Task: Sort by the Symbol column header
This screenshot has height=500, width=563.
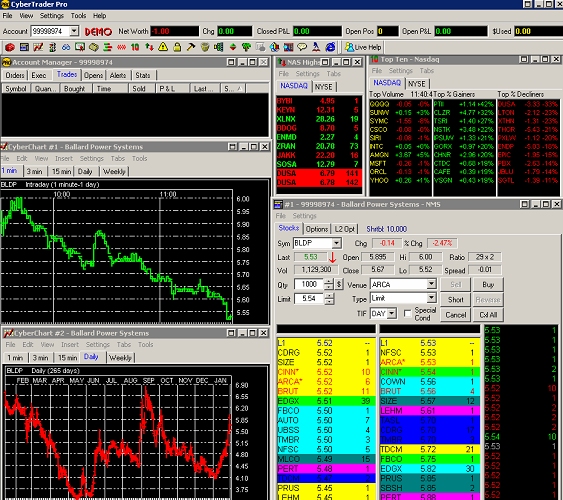Action: point(15,89)
